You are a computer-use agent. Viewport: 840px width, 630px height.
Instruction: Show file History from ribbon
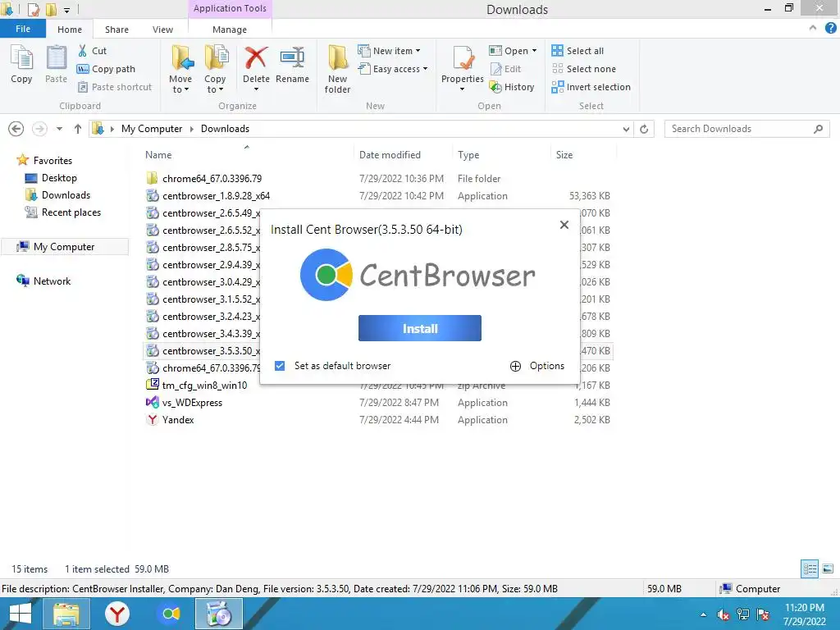click(512, 87)
